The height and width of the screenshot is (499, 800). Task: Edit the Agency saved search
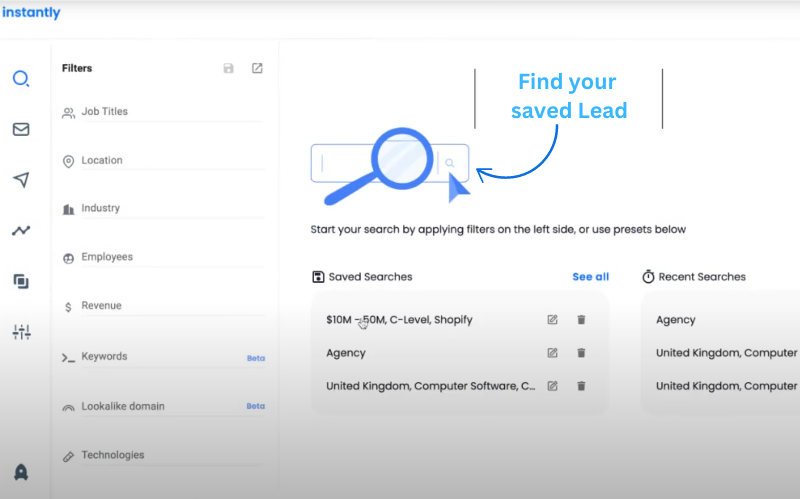point(552,353)
